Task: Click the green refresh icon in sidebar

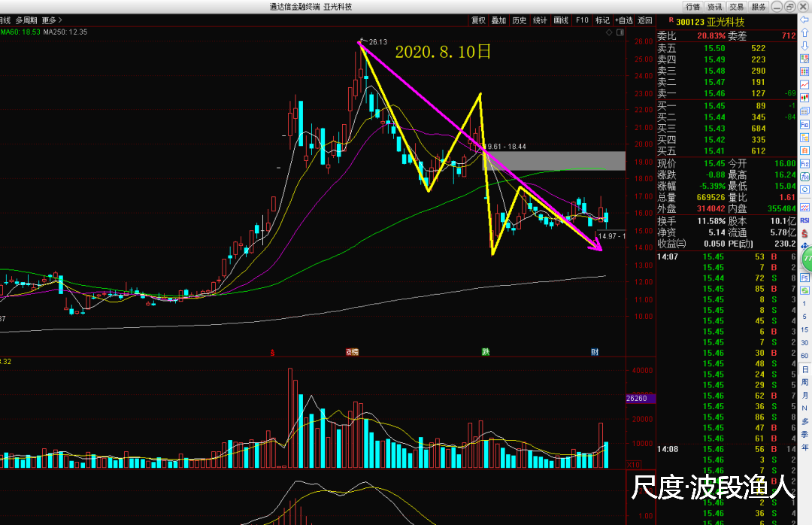Action: tap(804, 291)
